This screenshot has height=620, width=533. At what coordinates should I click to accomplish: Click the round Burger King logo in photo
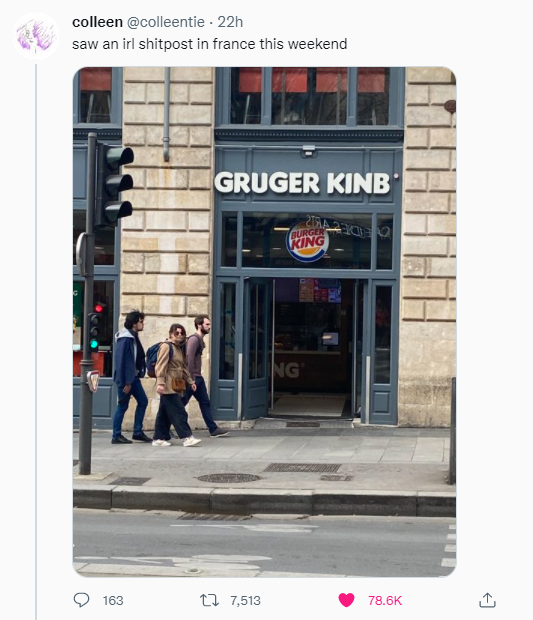[308, 241]
